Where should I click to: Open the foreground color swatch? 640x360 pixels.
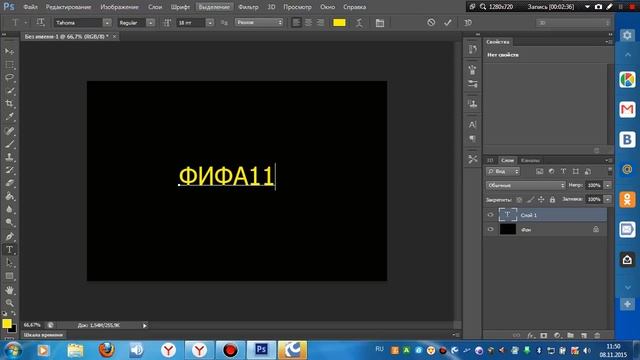click(7, 324)
